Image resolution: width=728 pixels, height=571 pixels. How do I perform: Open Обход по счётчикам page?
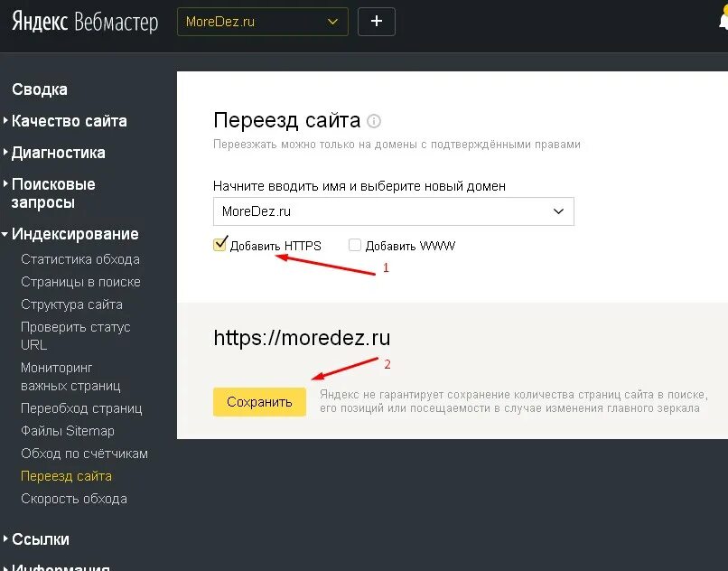85,454
